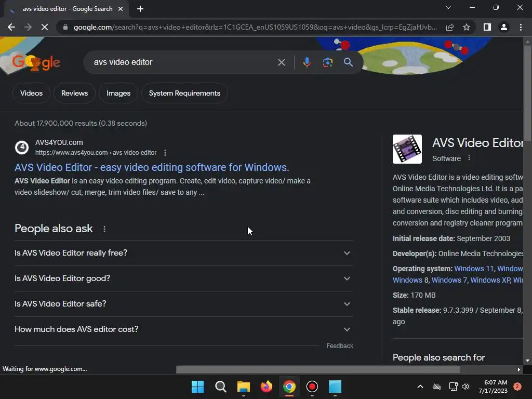532x399 pixels.
Task: Open AVS Video Editor result title link
Action: [152, 168]
